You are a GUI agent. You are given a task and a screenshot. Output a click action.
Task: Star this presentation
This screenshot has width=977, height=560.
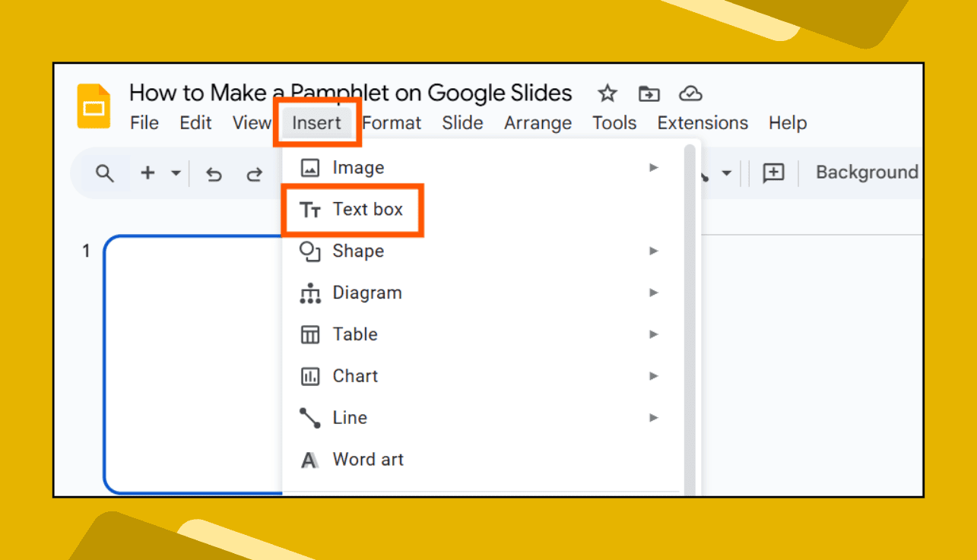point(607,93)
